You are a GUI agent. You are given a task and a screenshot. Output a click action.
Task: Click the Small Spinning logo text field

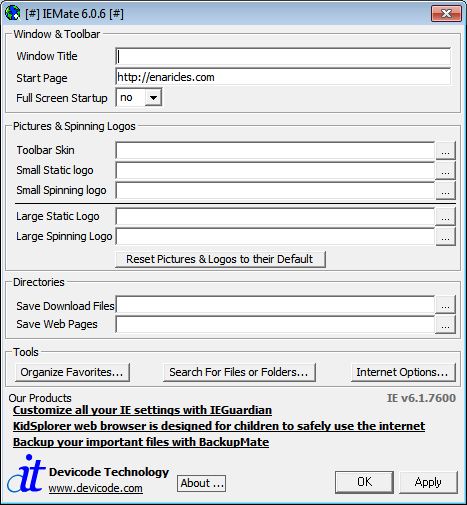(x=275, y=190)
